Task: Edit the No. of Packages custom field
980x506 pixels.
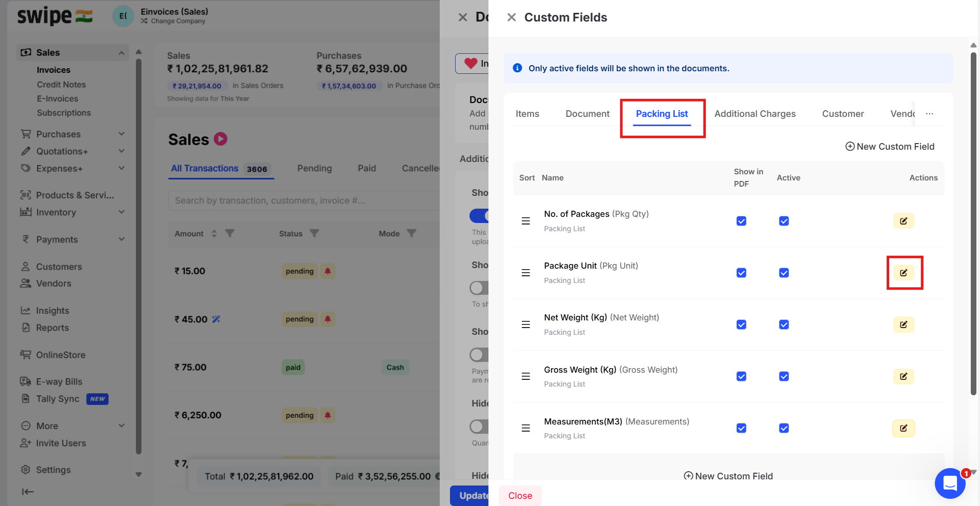Action: click(x=903, y=221)
